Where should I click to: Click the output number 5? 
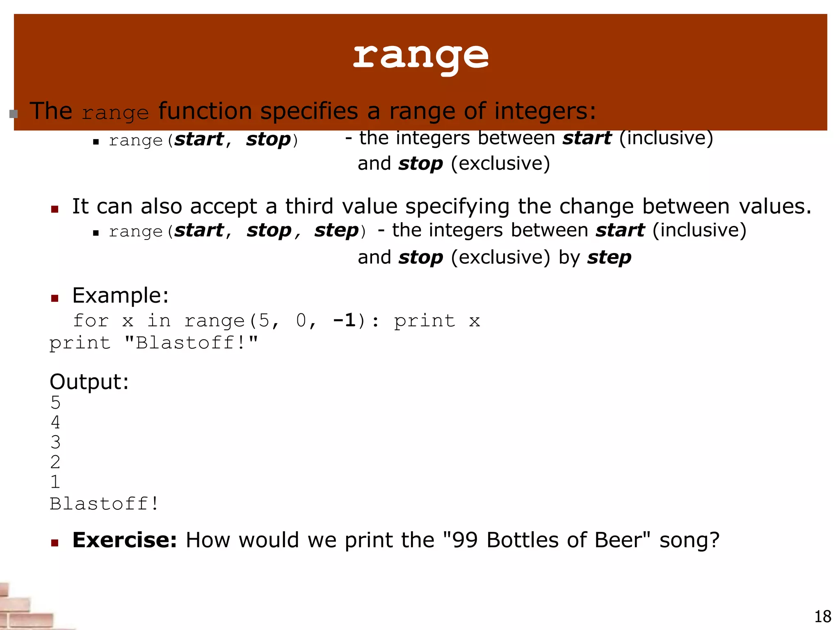click(x=55, y=403)
